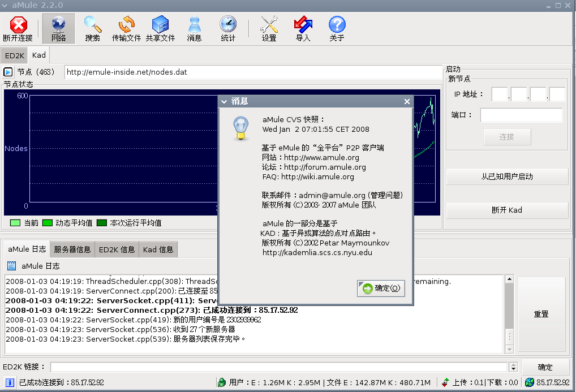Screen dimensions: 576x392
Task: Open the 消息 messages view
Action: tap(194, 29)
